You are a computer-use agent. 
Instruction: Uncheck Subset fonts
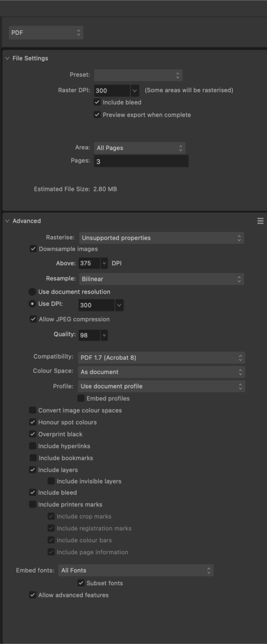[81, 583]
